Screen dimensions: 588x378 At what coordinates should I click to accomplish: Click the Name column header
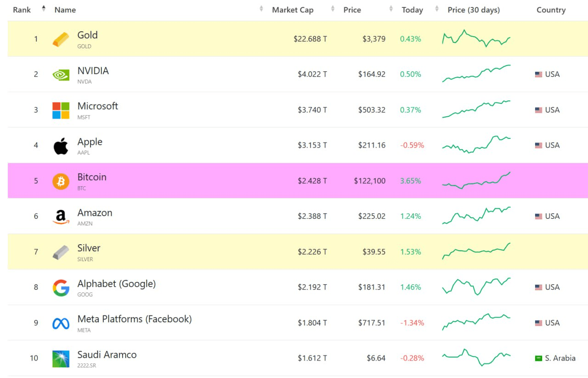point(65,10)
